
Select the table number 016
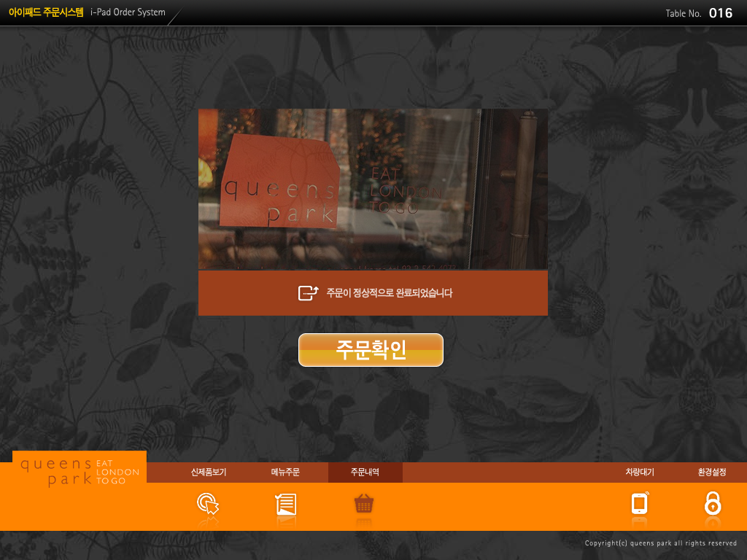pyautogui.click(x=720, y=13)
